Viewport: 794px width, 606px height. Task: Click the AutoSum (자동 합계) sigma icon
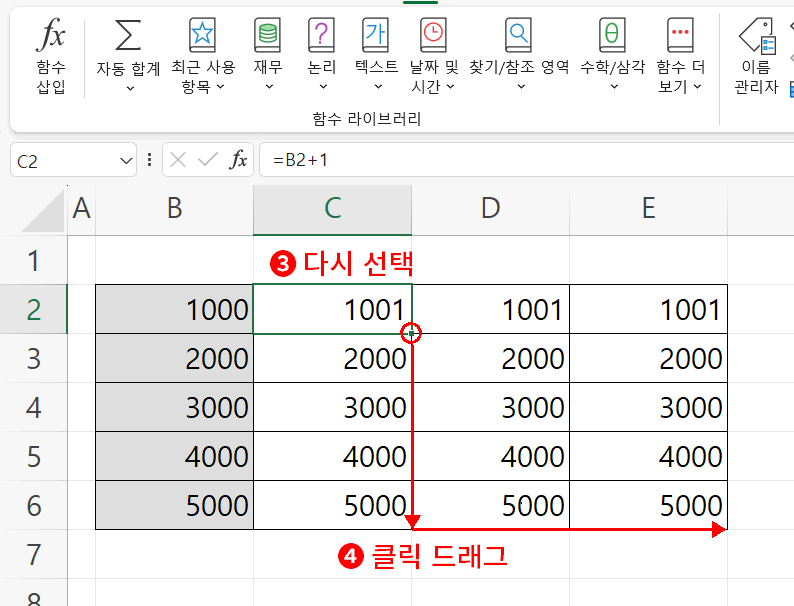pos(128,35)
